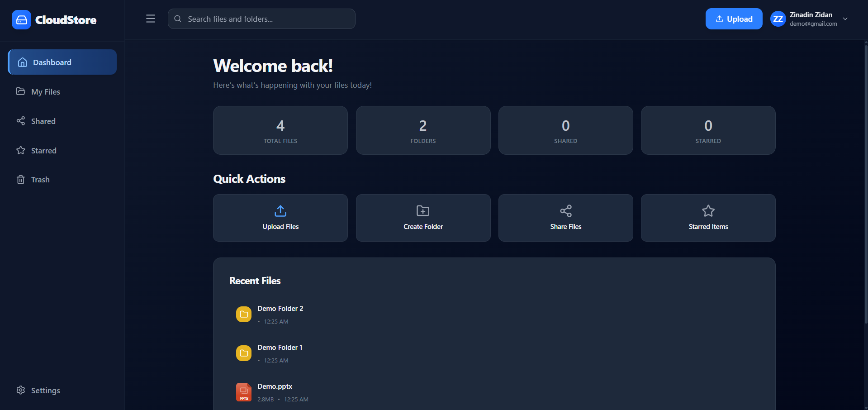Image resolution: width=868 pixels, height=410 pixels.
Task: Click the Upload Files arrow icon
Action: coord(280,211)
